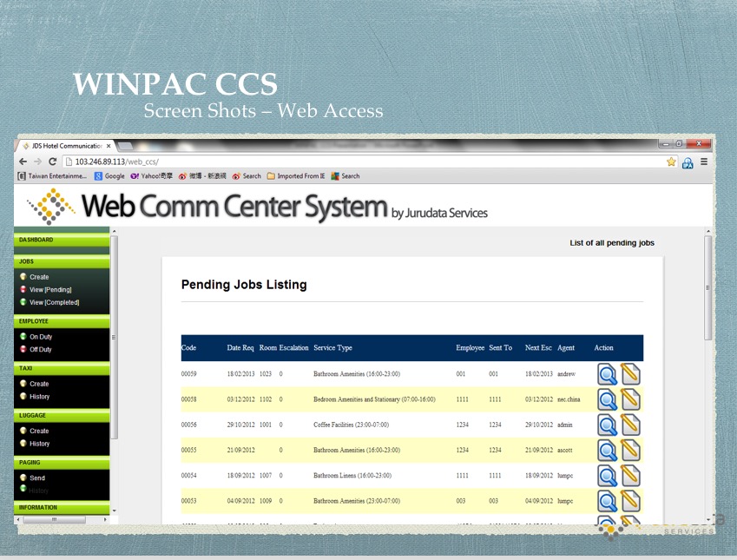The height and width of the screenshot is (560, 737).
Task: Open the Chrome menu icon
Action: 704,161
